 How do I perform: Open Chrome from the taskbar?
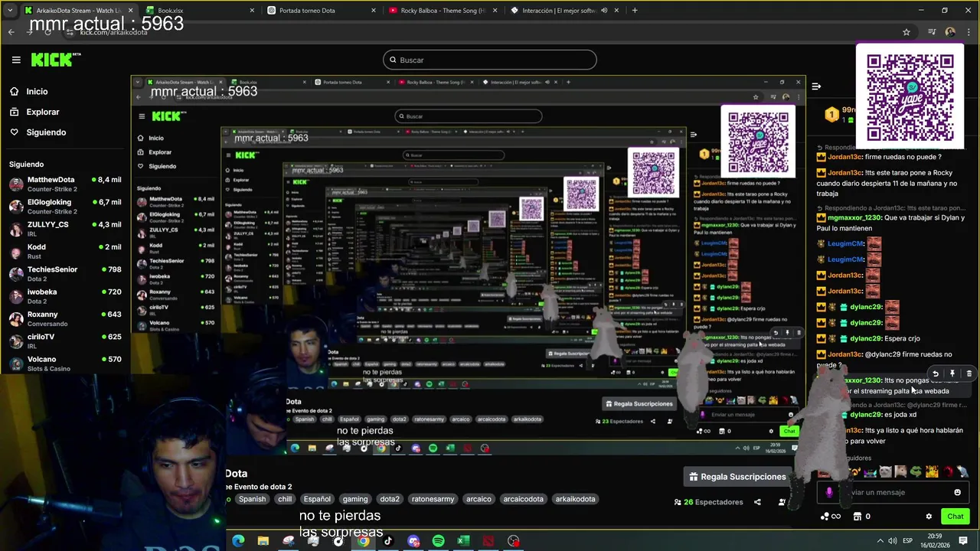(x=363, y=541)
